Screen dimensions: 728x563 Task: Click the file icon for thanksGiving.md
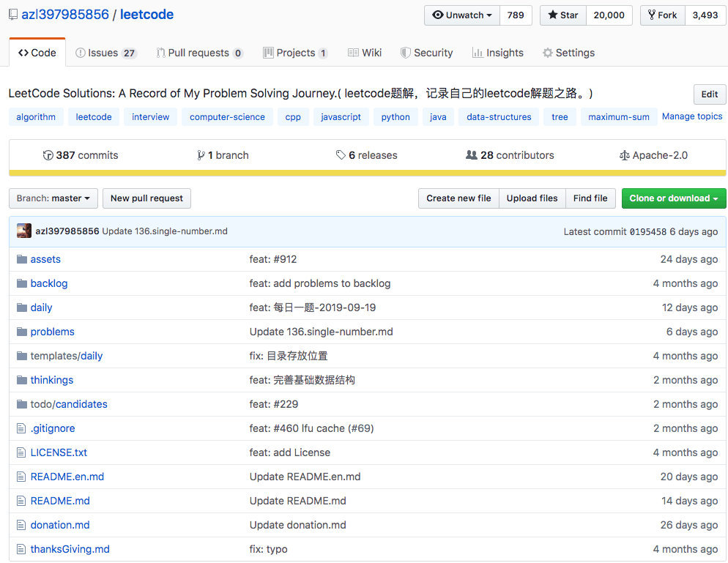[21, 549]
